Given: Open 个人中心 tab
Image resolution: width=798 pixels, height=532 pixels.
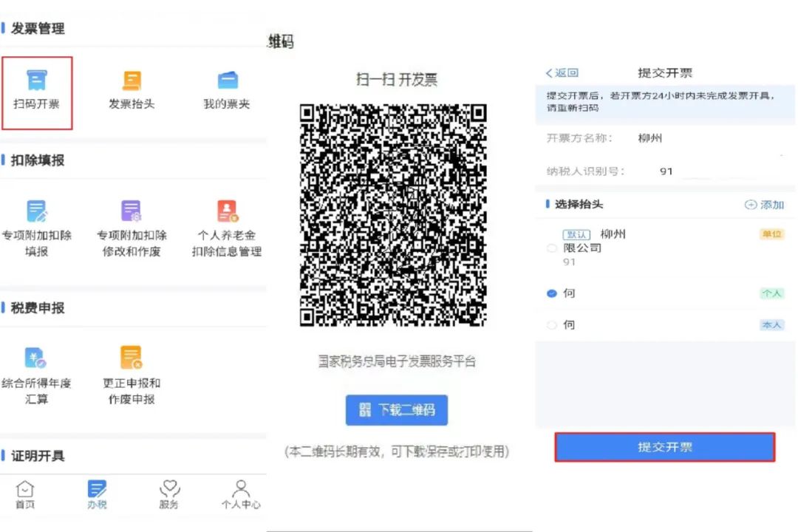Looking at the screenshot, I should [241, 495].
